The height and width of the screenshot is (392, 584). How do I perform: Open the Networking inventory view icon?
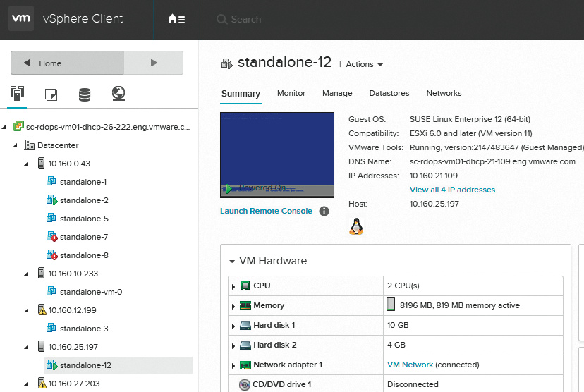pyautogui.click(x=118, y=93)
